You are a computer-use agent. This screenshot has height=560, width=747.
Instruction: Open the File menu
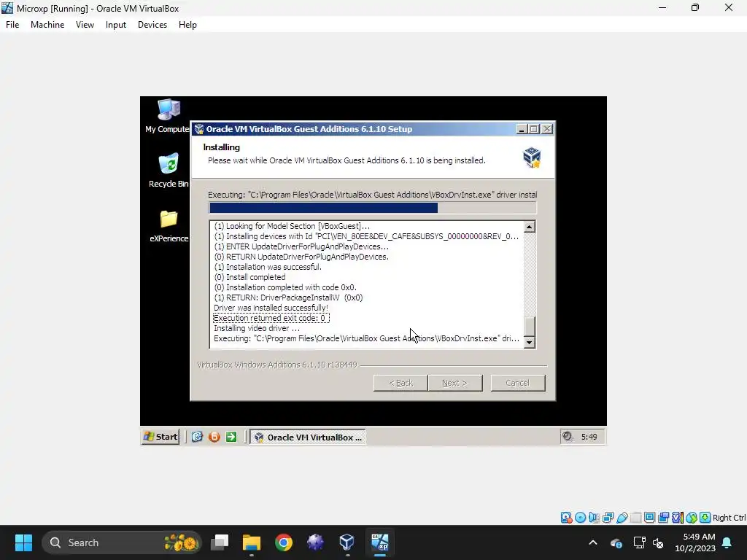click(12, 25)
